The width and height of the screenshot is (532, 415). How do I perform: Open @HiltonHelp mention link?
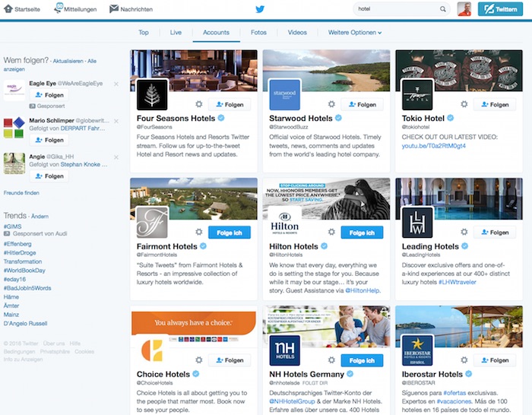click(363, 290)
